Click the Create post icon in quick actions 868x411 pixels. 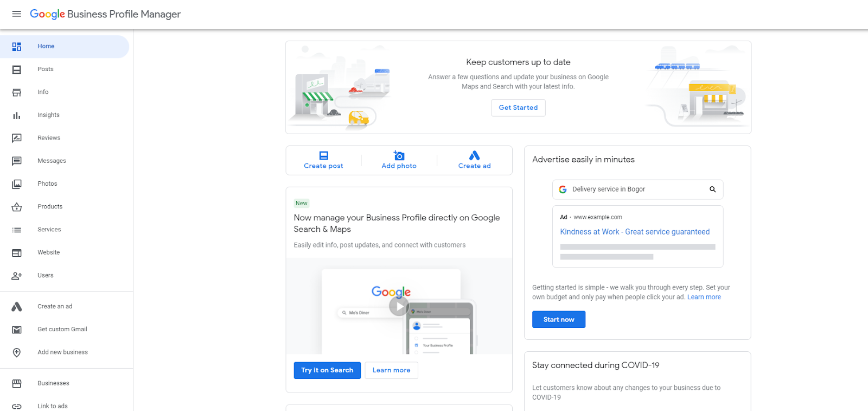tap(324, 155)
